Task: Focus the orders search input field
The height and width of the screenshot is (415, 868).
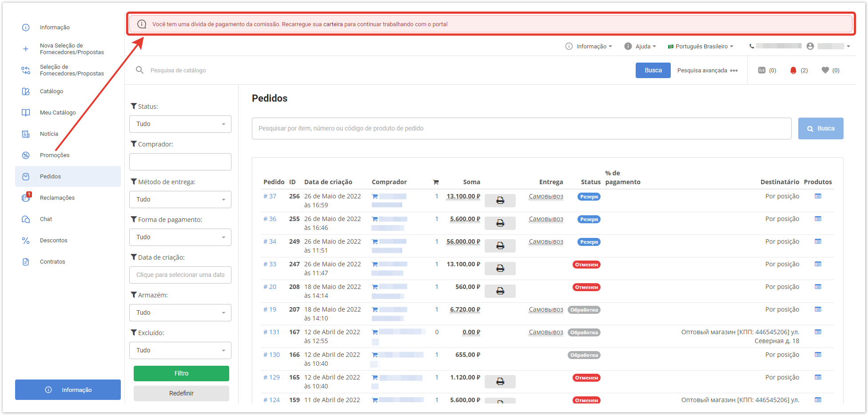Action: [x=521, y=129]
